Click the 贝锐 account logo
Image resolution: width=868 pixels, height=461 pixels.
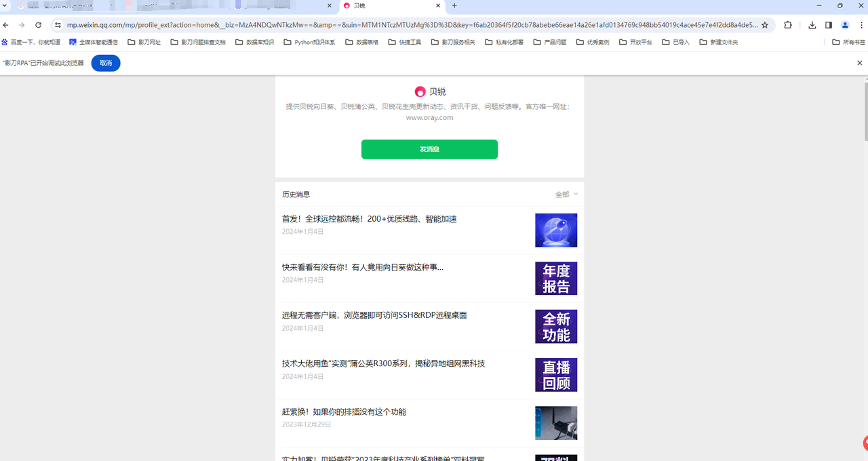(x=420, y=92)
